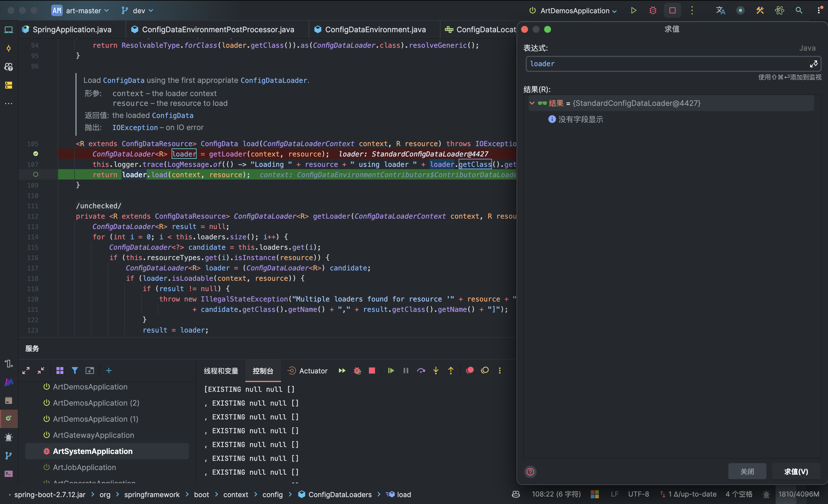This screenshot has height=504, width=828.
Task: Switch to 线程和变量 tab
Action: pyautogui.click(x=221, y=371)
